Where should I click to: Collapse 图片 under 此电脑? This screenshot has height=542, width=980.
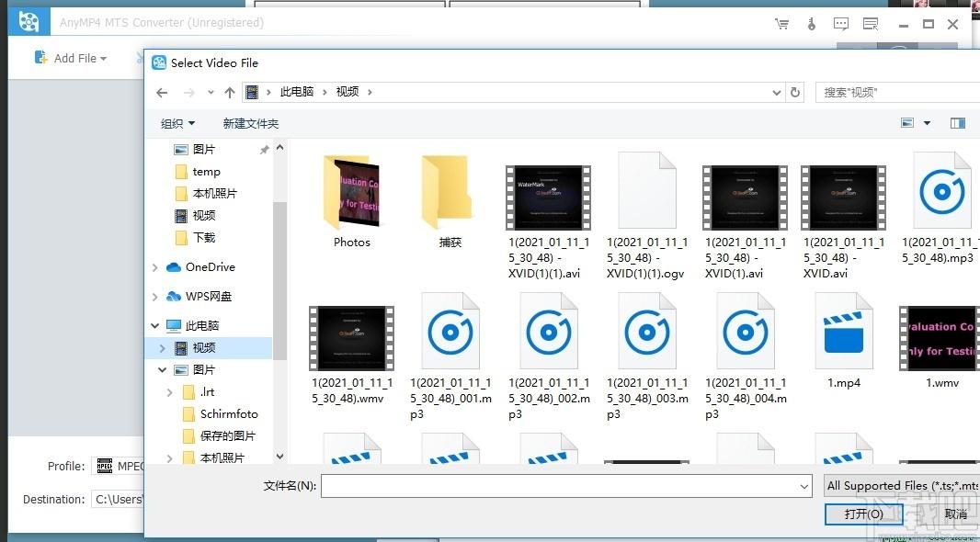click(x=163, y=369)
